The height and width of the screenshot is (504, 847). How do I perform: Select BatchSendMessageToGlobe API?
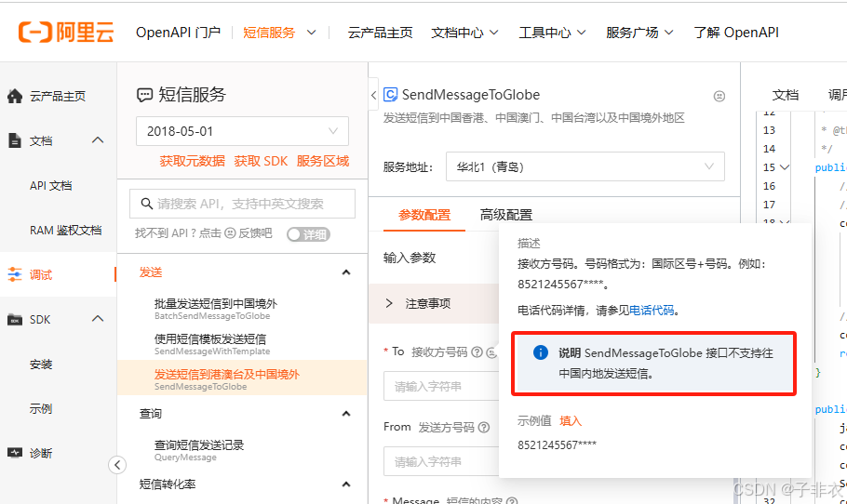pyautogui.click(x=242, y=309)
